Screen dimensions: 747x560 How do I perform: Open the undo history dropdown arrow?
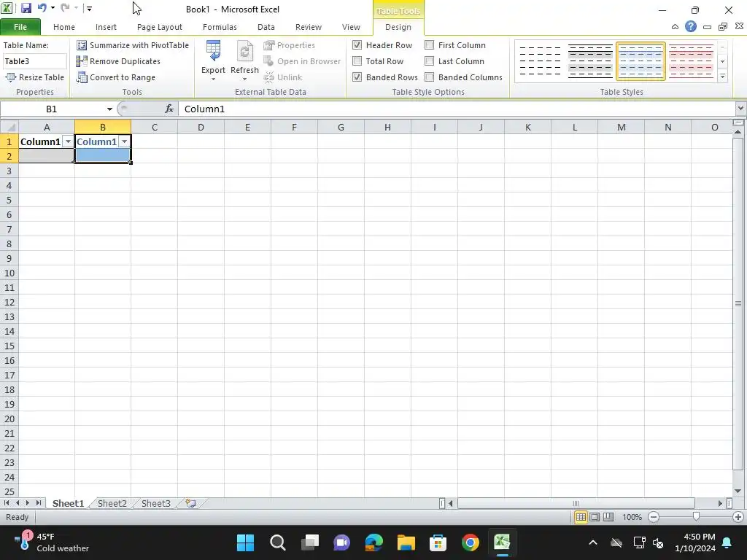pos(53,8)
